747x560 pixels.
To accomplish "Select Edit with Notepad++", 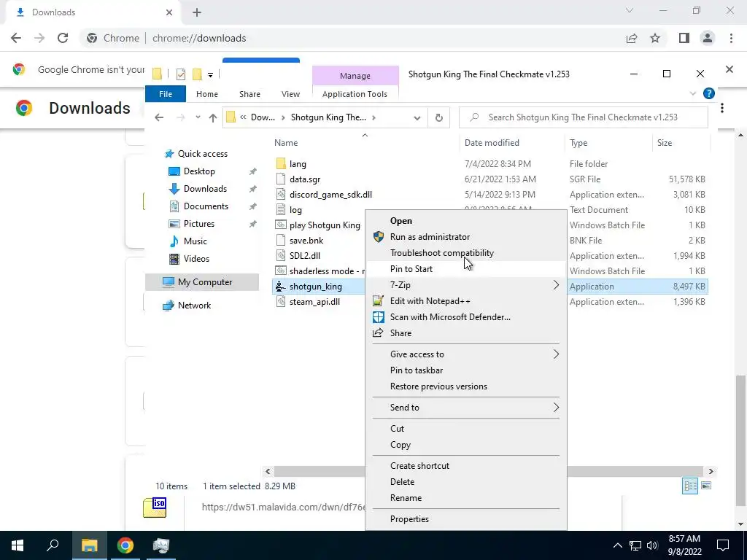I will click(466, 301).
